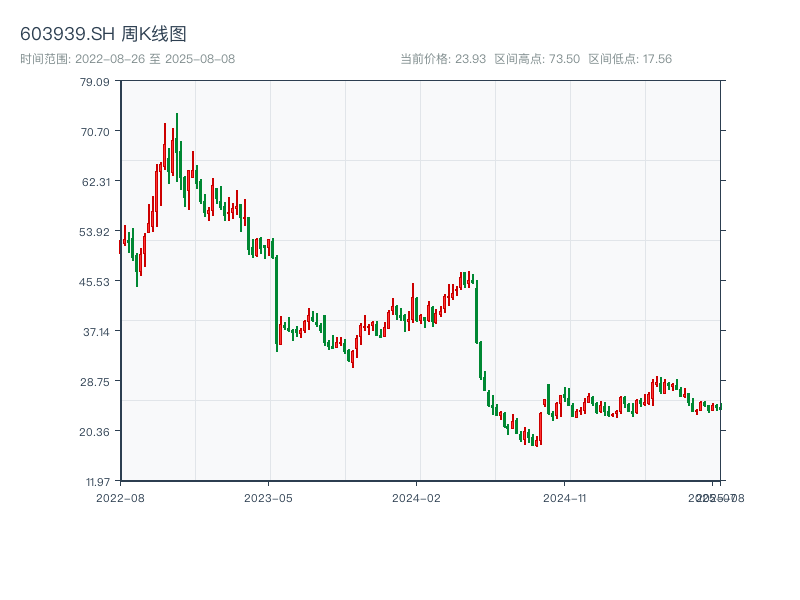This screenshot has width=800, height=600.
Task: Click the long green gap-down candle near 2023-05
Action: pyautogui.click(x=277, y=300)
